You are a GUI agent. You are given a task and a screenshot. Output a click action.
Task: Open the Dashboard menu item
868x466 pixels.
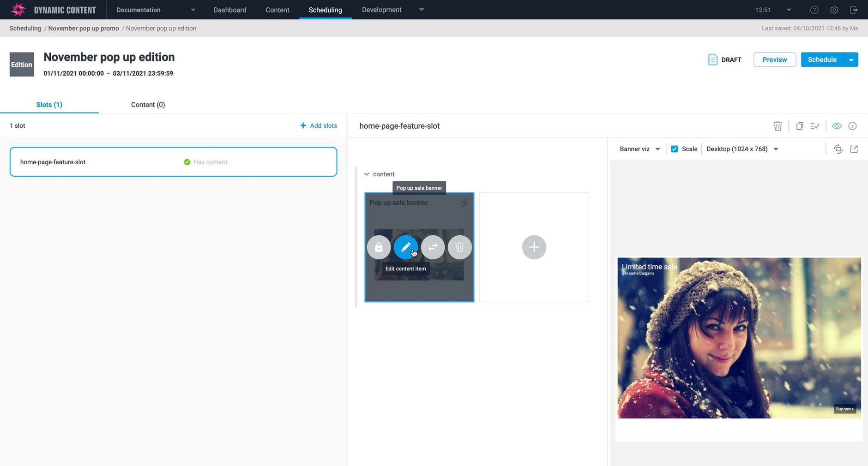point(229,10)
